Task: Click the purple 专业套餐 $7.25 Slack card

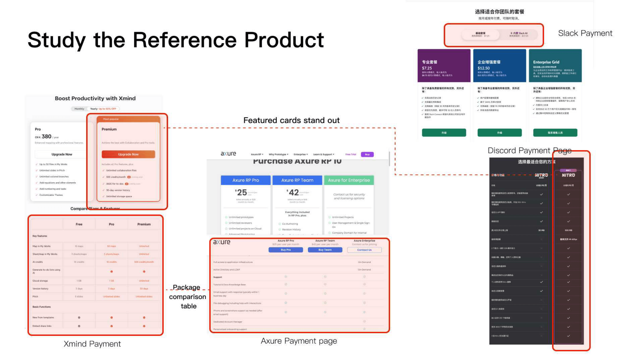Action: coord(444,66)
